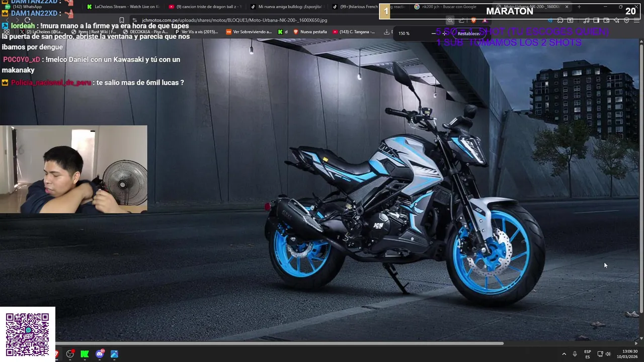Click chat username Policia_nacional_de_peru
The image size is (644, 362).
51,82
